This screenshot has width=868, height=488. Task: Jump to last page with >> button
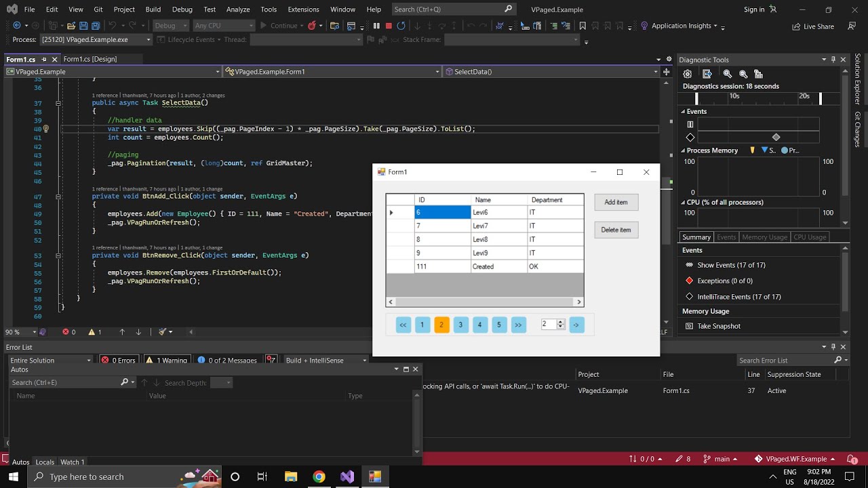pos(518,325)
